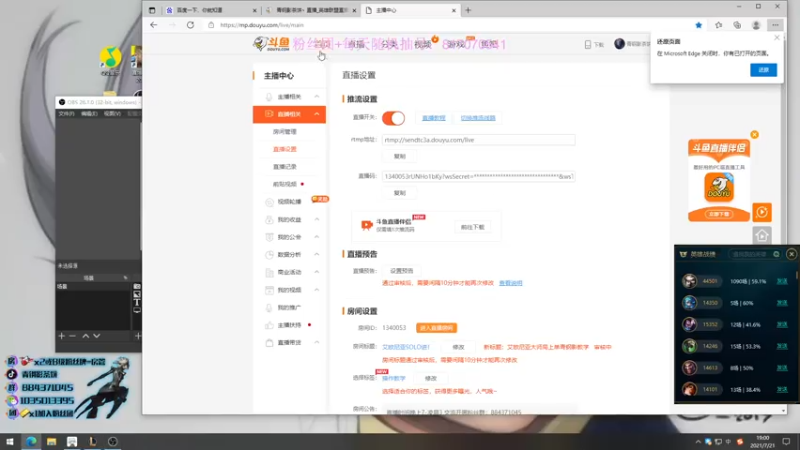The image size is (800, 450).
Task: Remove scene with minus in OBS
Action: 72,336
